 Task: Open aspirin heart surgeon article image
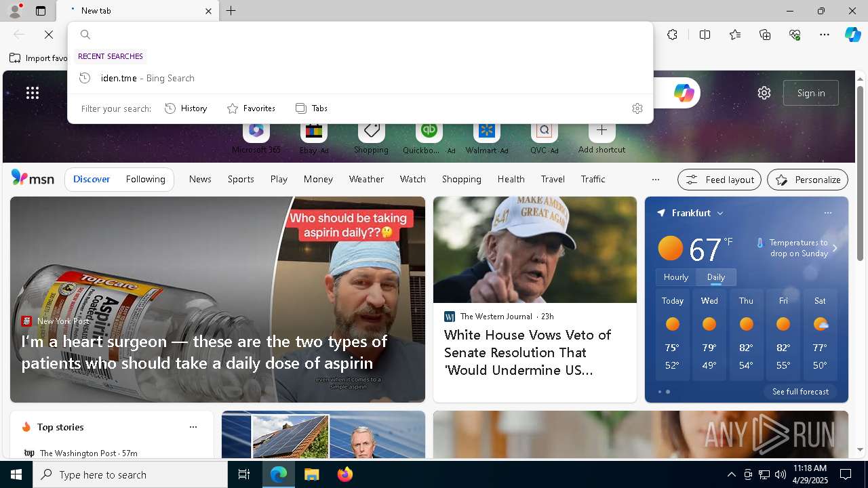(218, 300)
